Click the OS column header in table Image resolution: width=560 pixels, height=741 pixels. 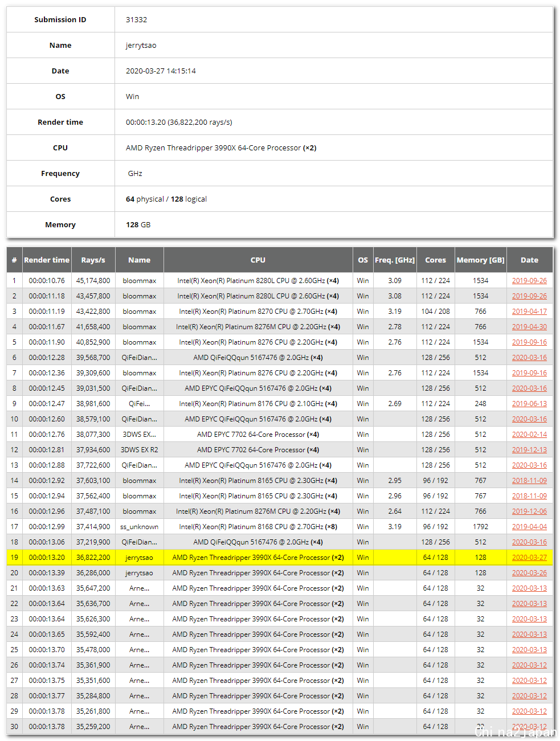tap(363, 260)
